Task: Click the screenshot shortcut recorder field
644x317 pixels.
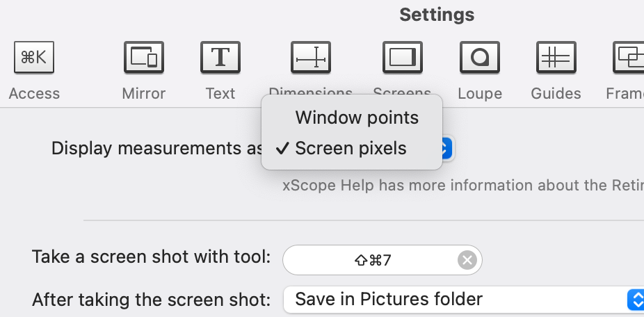Action: (x=372, y=260)
